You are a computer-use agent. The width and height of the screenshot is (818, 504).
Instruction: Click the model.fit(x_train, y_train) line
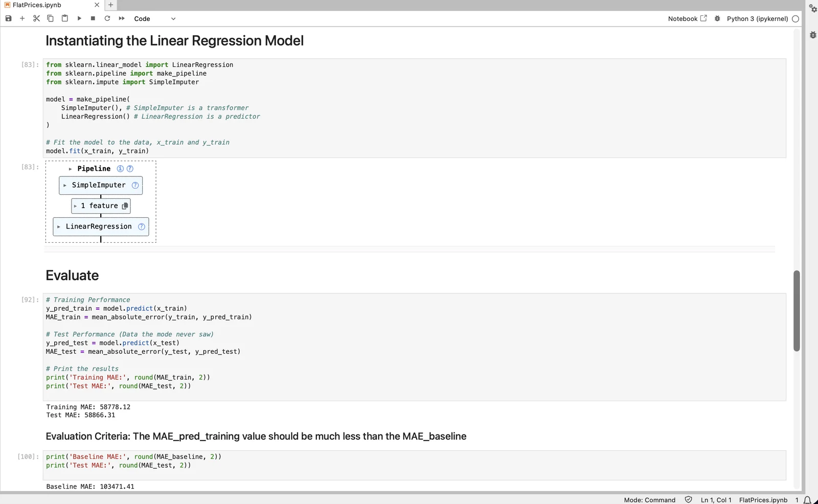pos(98,151)
